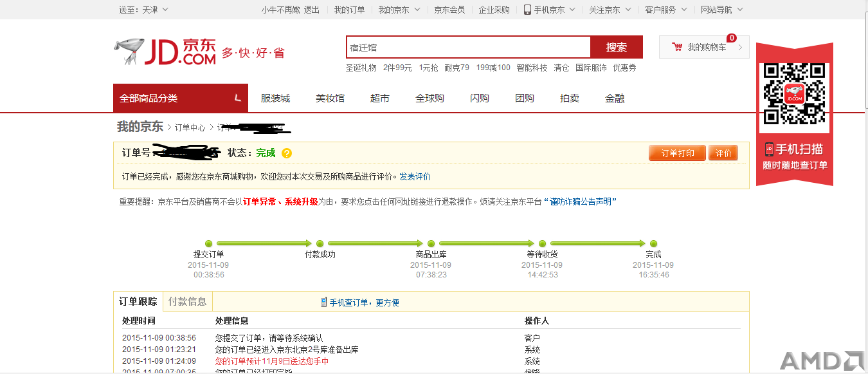Click 国际服饰 hot search link

[591, 68]
